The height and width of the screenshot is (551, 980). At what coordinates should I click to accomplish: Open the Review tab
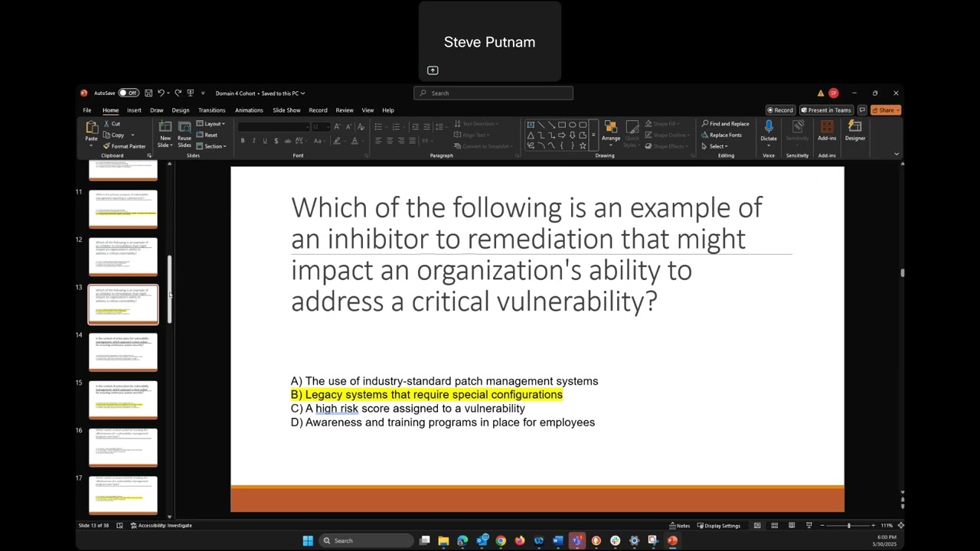point(345,110)
